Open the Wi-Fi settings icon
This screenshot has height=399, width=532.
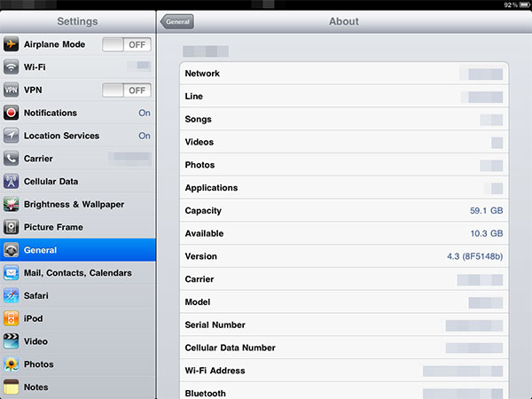(11, 67)
